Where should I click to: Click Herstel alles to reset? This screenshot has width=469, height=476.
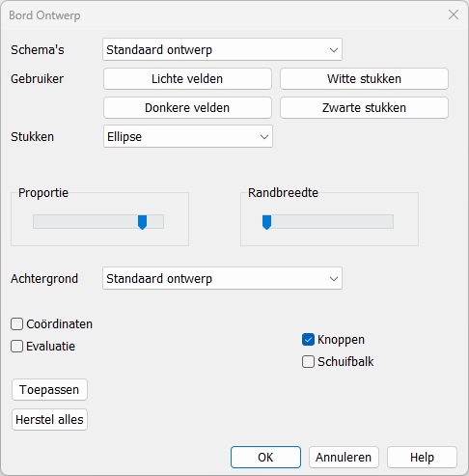(x=49, y=419)
